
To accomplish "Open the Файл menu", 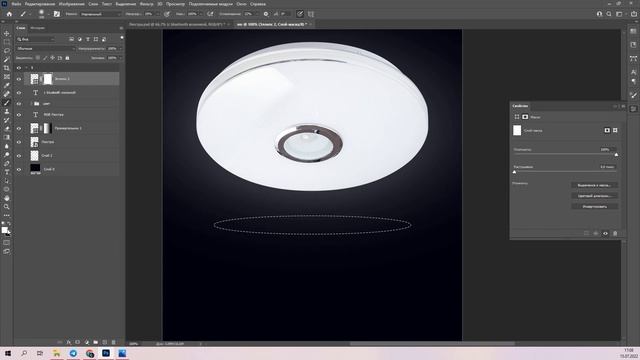I will click(x=16, y=4).
